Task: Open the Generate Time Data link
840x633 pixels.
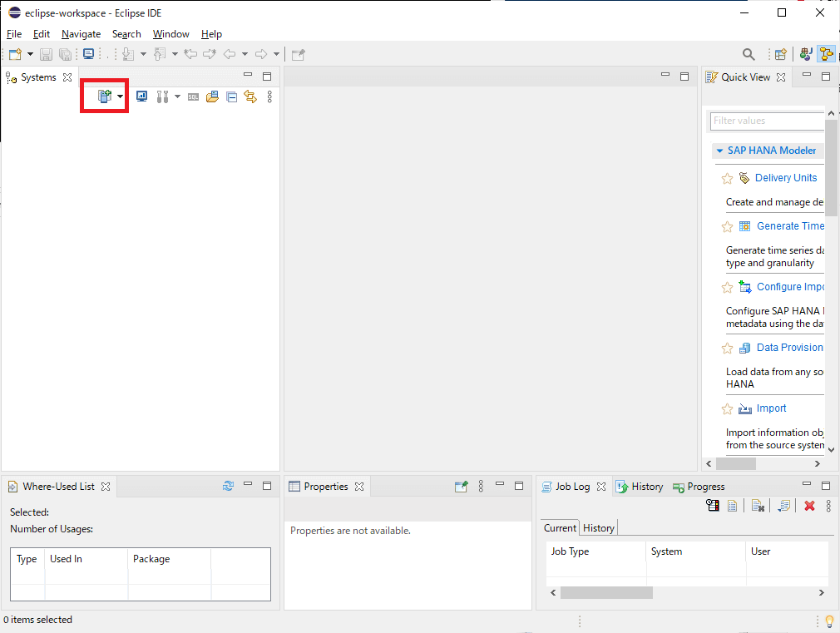Action: (x=790, y=225)
